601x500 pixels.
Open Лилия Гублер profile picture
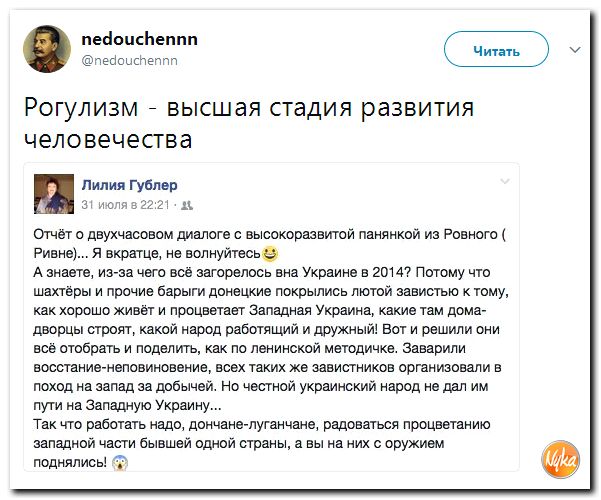tap(54, 193)
